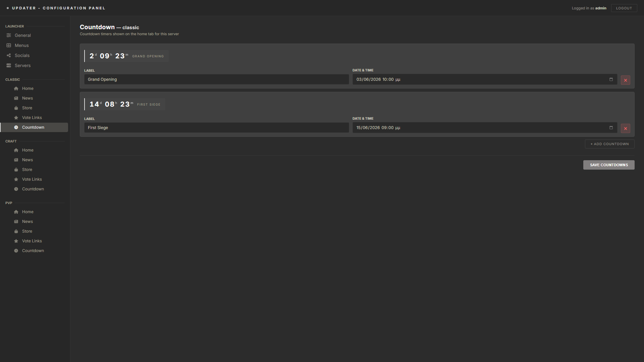Open Socials launcher page
Screen dimensions: 644x362
click(34, 55)
